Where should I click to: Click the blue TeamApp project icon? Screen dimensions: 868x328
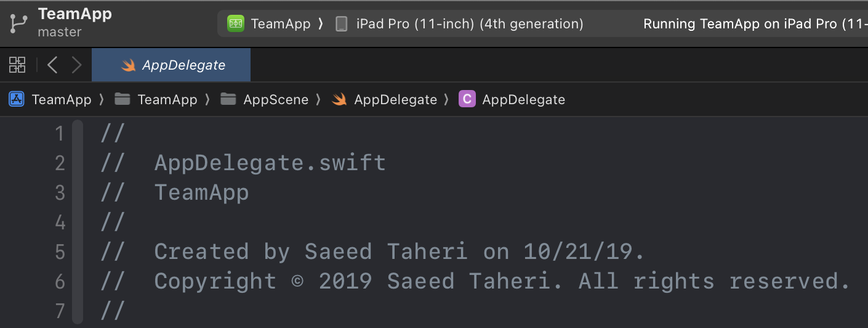(x=17, y=99)
